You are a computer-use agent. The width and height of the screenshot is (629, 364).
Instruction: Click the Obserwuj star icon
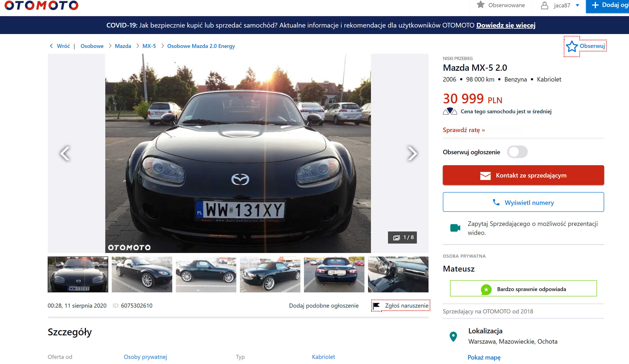click(572, 46)
